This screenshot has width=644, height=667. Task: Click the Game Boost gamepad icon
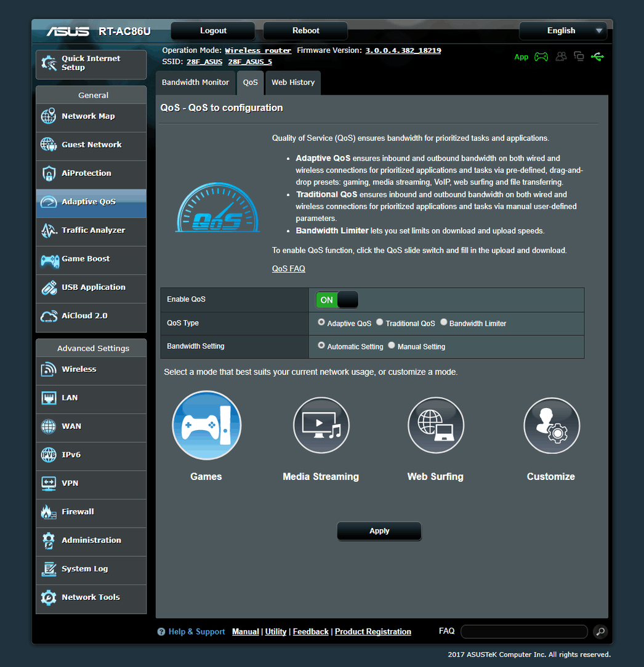tap(50, 260)
